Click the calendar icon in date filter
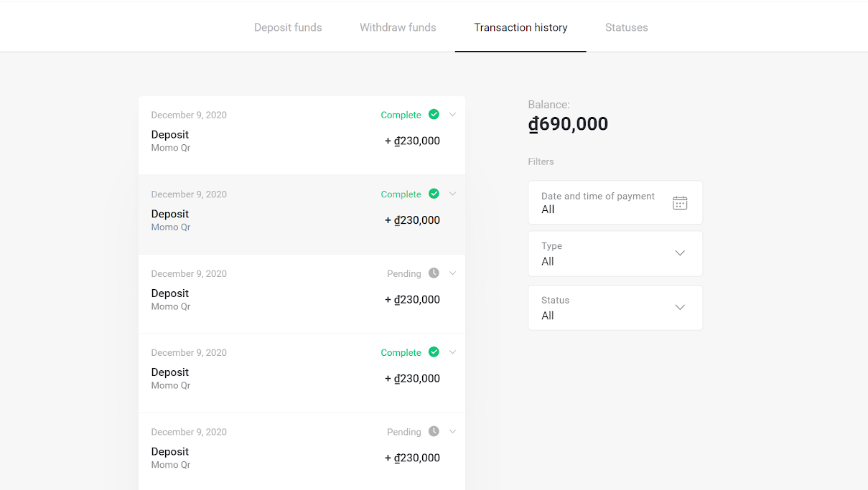Screen dimensions: 868x490 [x=680, y=203]
